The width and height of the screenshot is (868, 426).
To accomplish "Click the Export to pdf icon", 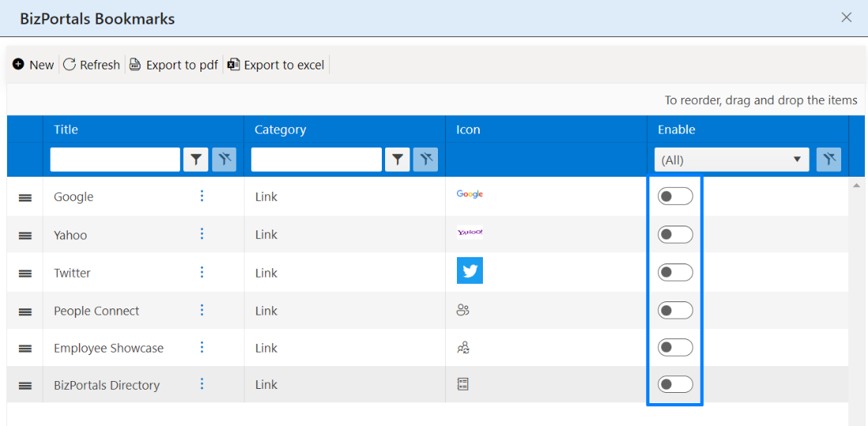I will coord(135,64).
